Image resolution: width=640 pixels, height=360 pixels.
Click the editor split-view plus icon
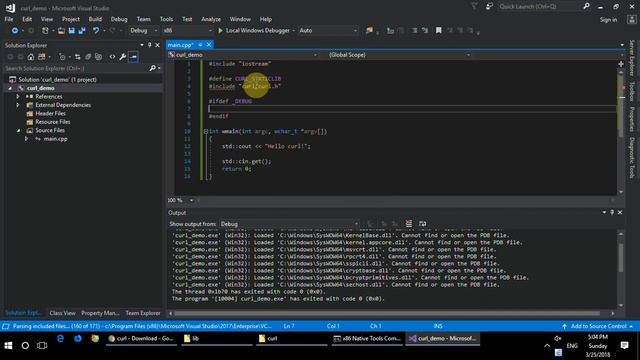click(621, 64)
